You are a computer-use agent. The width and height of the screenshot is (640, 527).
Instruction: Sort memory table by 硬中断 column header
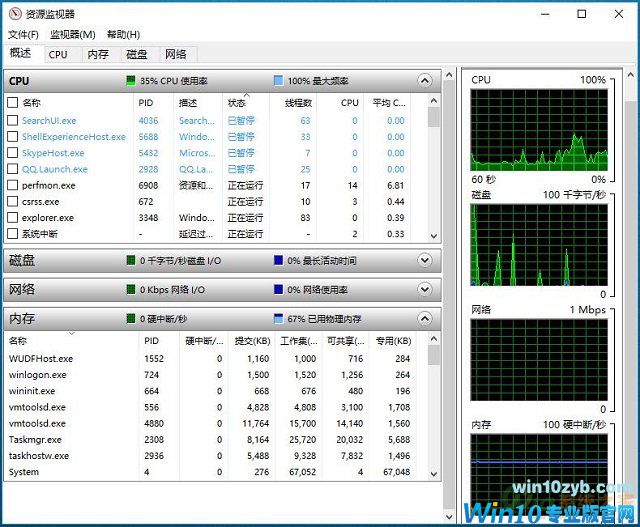point(204,341)
